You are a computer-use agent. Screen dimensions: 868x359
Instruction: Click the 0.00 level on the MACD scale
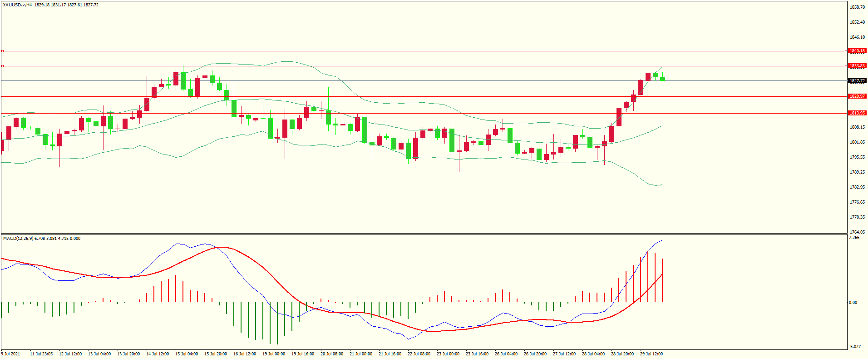(853, 303)
